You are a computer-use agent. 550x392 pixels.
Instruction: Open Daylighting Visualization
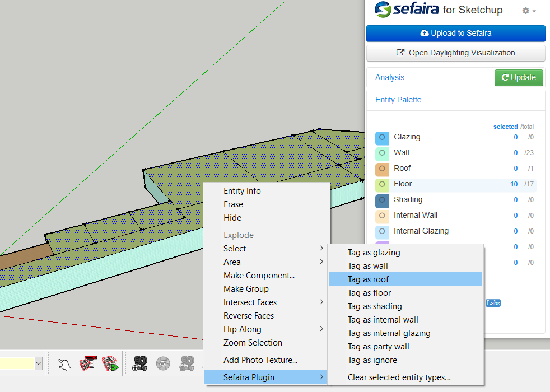tap(456, 53)
